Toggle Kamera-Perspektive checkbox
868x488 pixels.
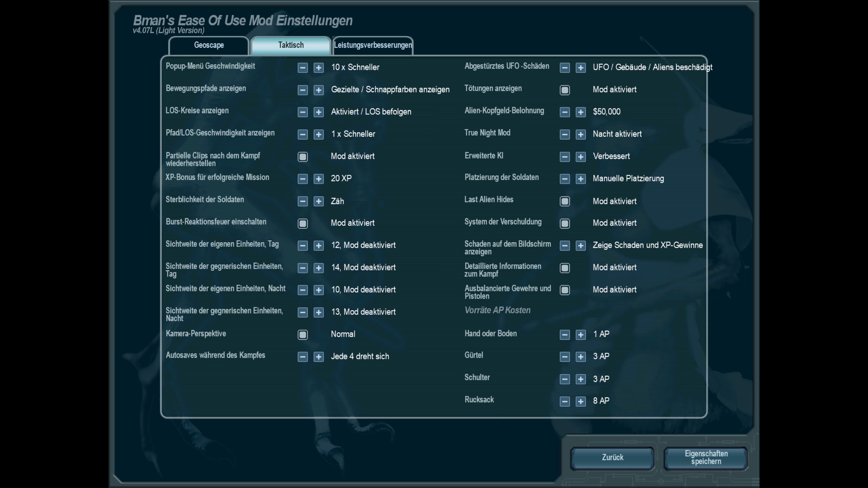coord(302,335)
